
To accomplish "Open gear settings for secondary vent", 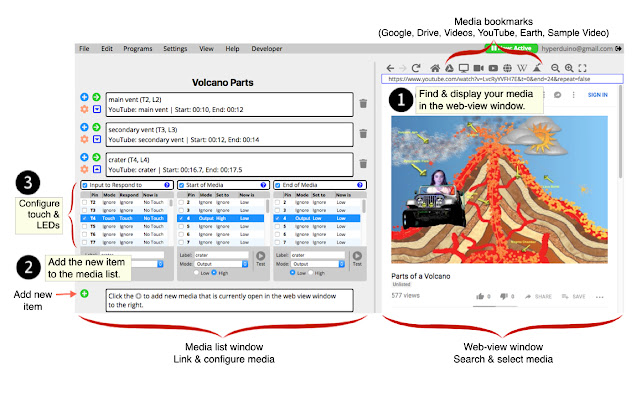I will tap(84, 139).
